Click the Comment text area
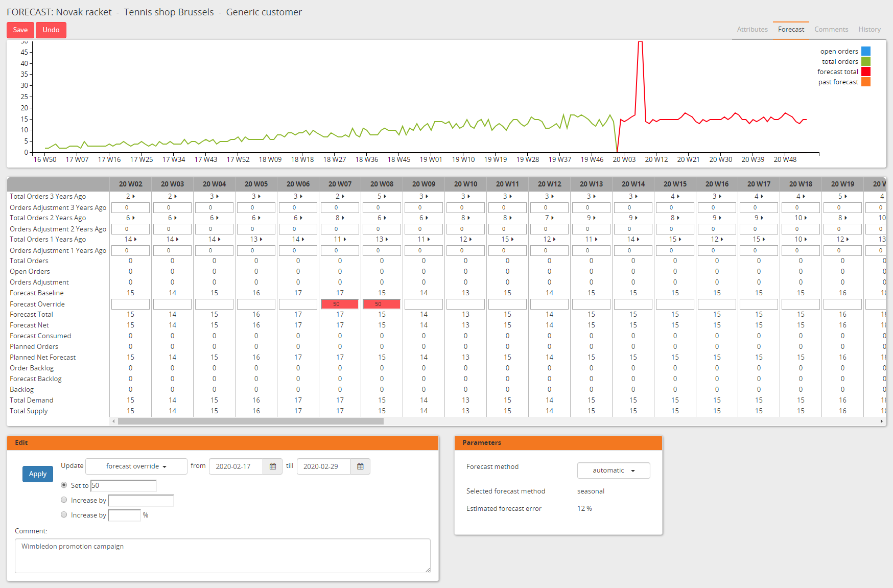 pos(222,555)
